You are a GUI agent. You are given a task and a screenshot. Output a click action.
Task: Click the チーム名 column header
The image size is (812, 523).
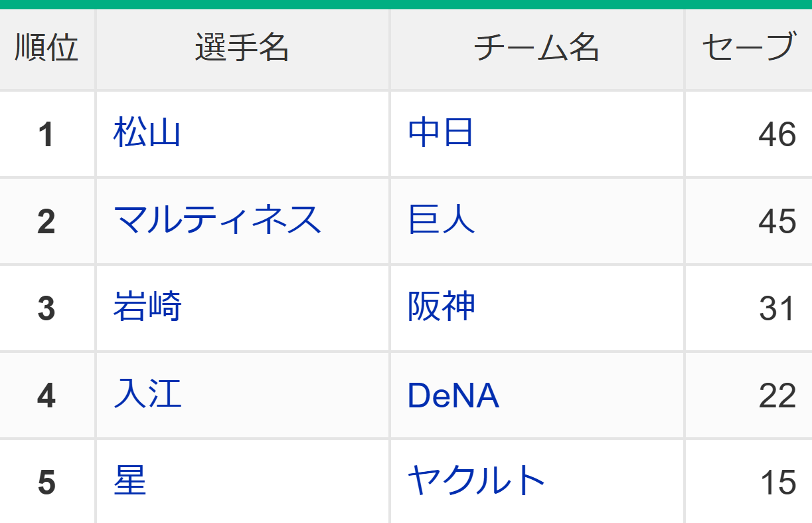point(536,49)
